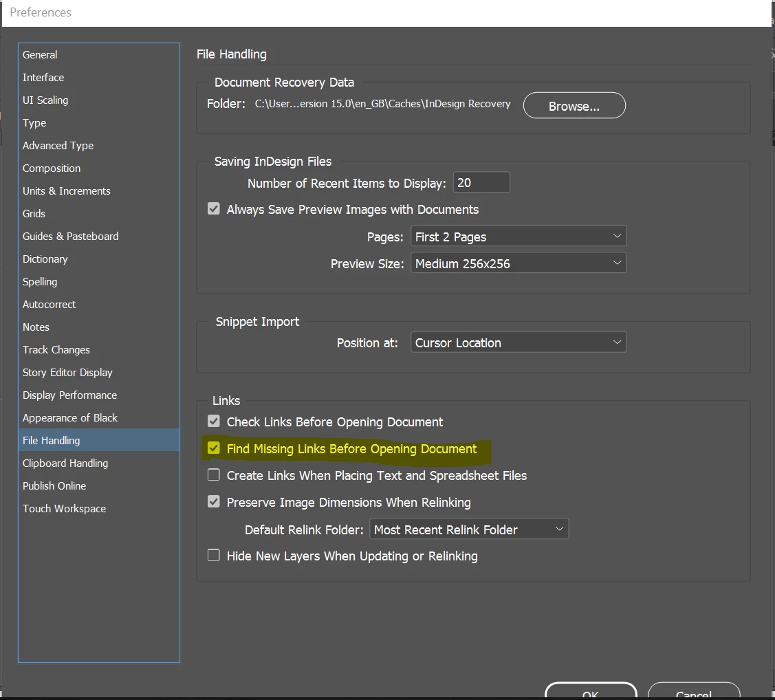The image size is (775, 700).
Task: Click the Preferences dialog title
Action: (x=41, y=12)
